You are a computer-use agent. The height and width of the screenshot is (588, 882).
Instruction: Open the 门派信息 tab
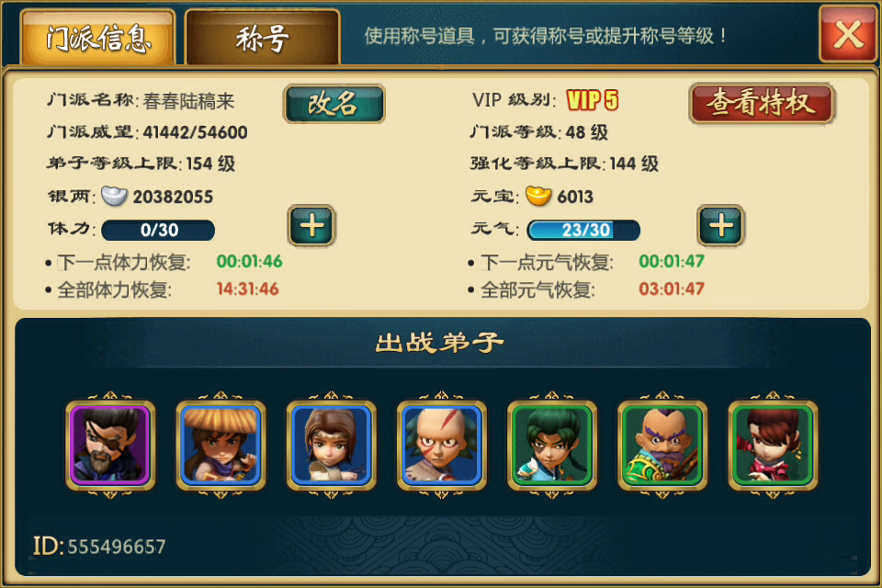point(98,38)
